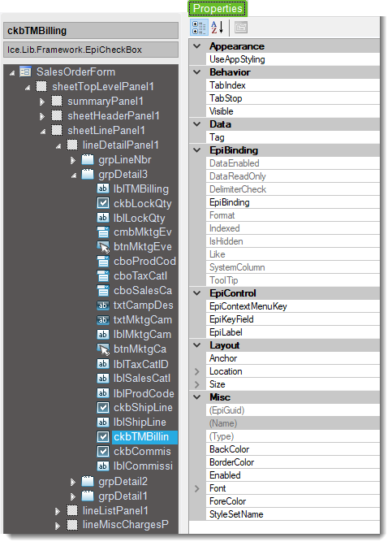Click the grpLineNbr group box icon
Screen dimensions: 392x546
pyautogui.click(x=88, y=159)
